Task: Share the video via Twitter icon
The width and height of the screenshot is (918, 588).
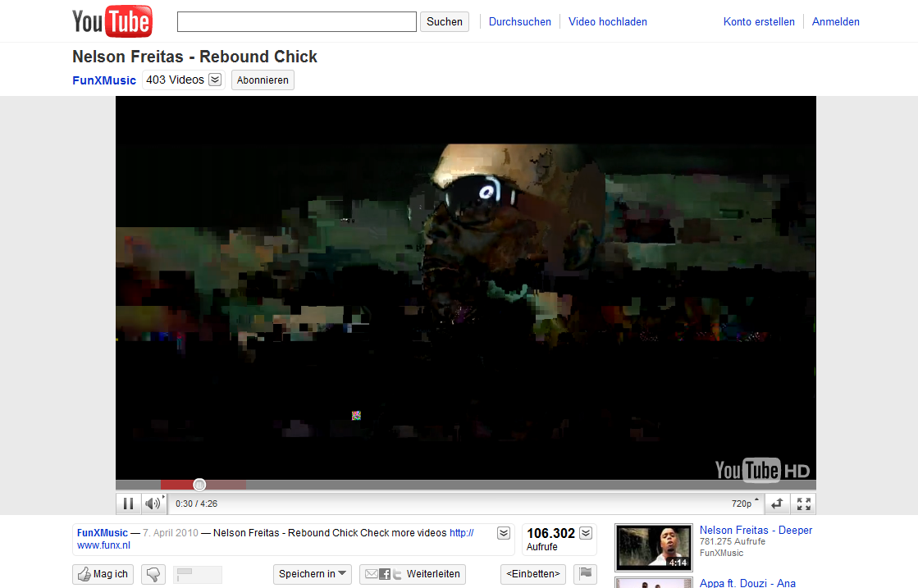Action: 398,574
